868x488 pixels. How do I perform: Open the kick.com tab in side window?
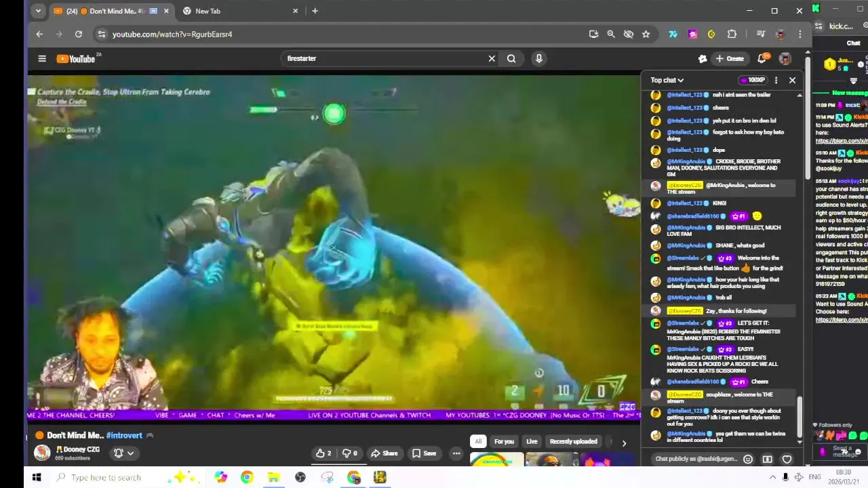click(x=841, y=26)
